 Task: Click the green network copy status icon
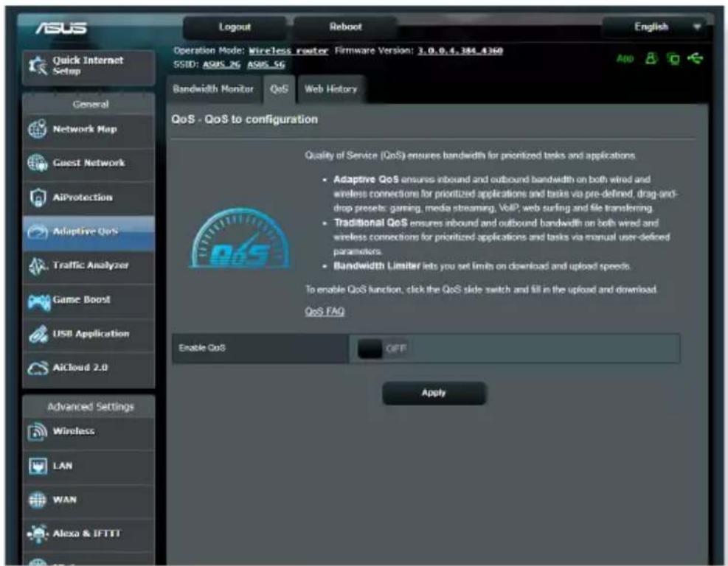(x=673, y=59)
